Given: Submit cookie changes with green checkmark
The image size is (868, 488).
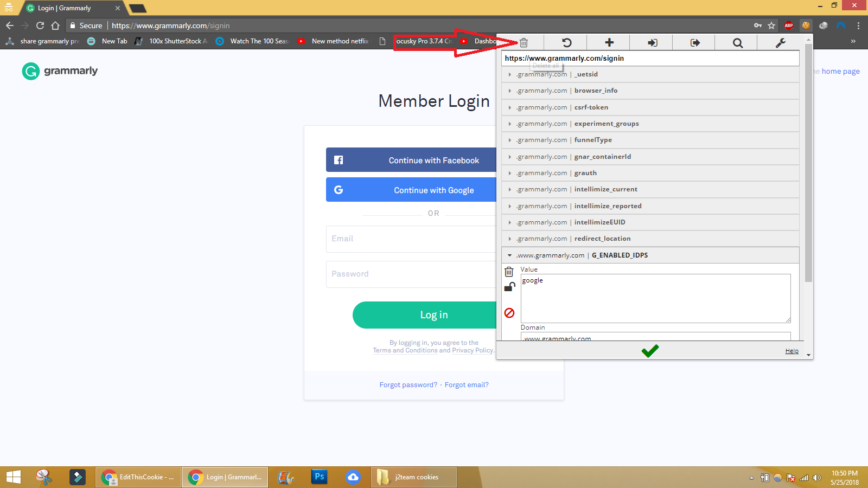Looking at the screenshot, I should (x=650, y=351).
